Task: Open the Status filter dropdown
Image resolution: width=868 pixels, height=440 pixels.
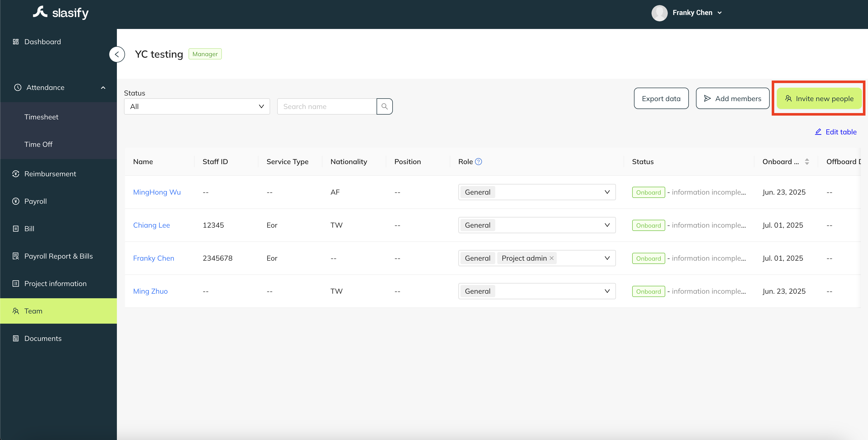Action: click(197, 106)
